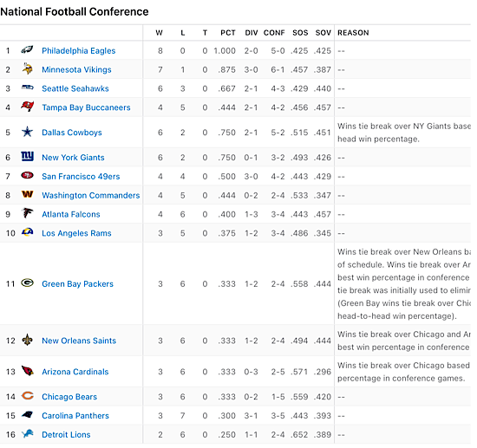Click the Tampa Bay Buccaneers flag logo

(x=28, y=107)
